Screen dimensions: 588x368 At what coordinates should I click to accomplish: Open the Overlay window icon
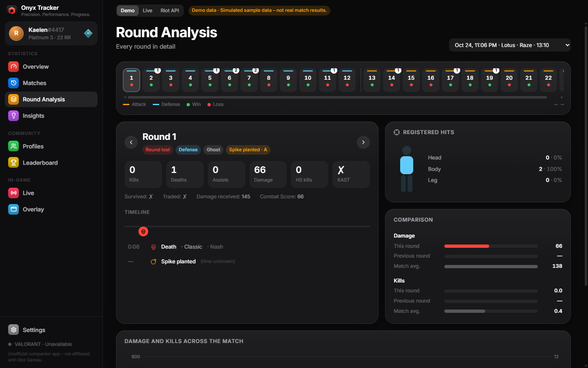click(13, 209)
